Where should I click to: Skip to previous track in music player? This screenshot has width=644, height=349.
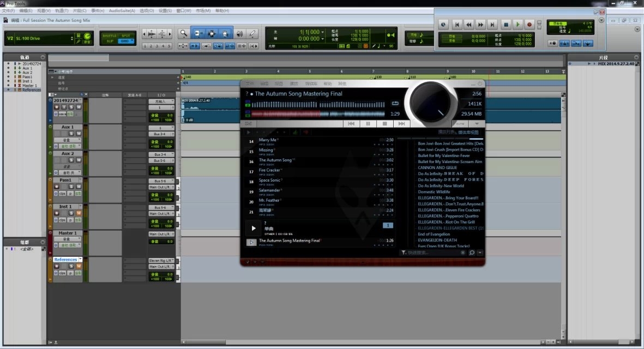coord(351,124)
